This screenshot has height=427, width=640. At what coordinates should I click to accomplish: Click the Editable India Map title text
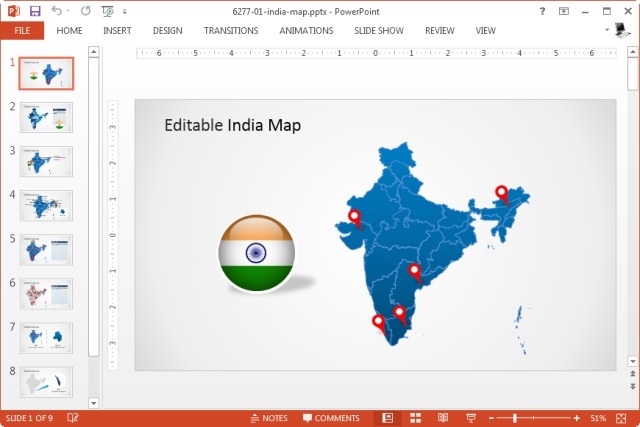point(233,125)
